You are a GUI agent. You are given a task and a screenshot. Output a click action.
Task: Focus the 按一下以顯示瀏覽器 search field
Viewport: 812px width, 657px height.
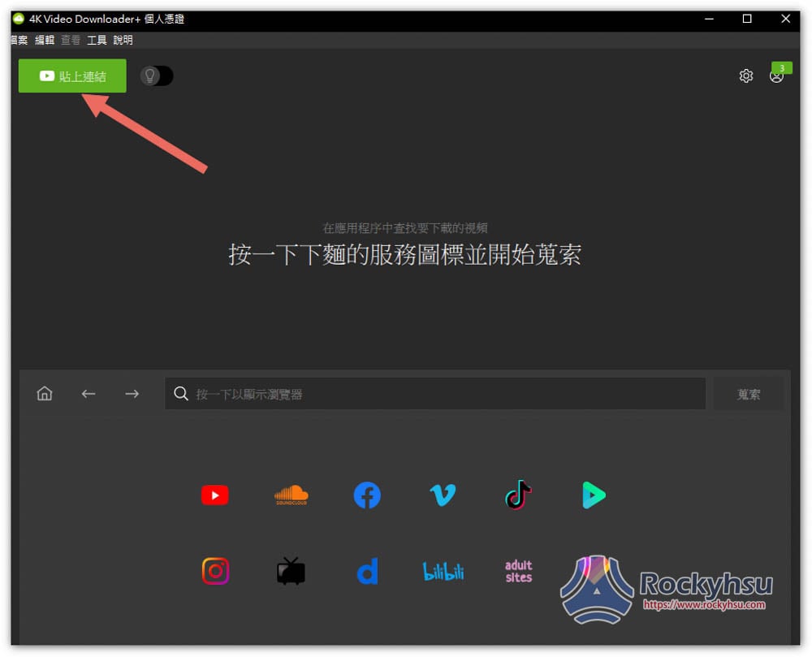point(435,394)
